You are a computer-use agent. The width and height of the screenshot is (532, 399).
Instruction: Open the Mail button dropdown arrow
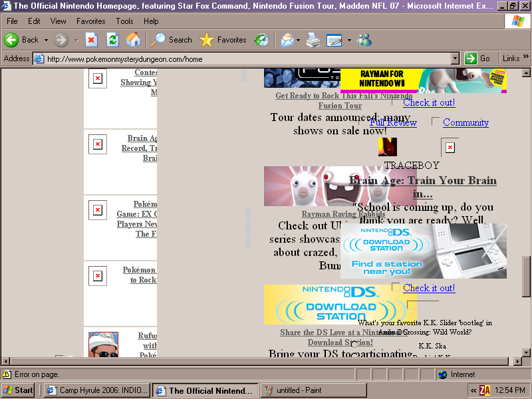tap(298, 40)
